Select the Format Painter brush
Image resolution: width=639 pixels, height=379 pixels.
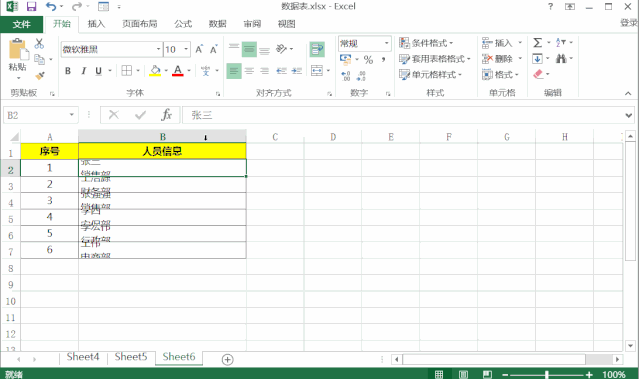pyautogui.click(x=40, y=76)
